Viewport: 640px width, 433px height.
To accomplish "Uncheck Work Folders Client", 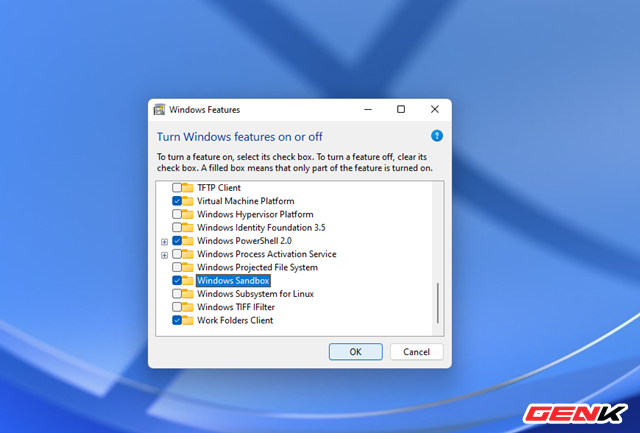I will pyautogui.click(x=177, y=320).
